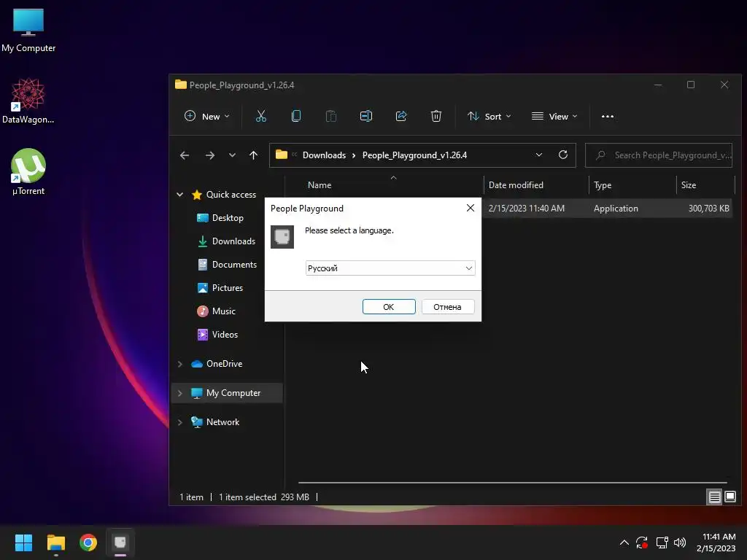Click the 2/15/2023 11:40 AM date cell

[527, 208]
